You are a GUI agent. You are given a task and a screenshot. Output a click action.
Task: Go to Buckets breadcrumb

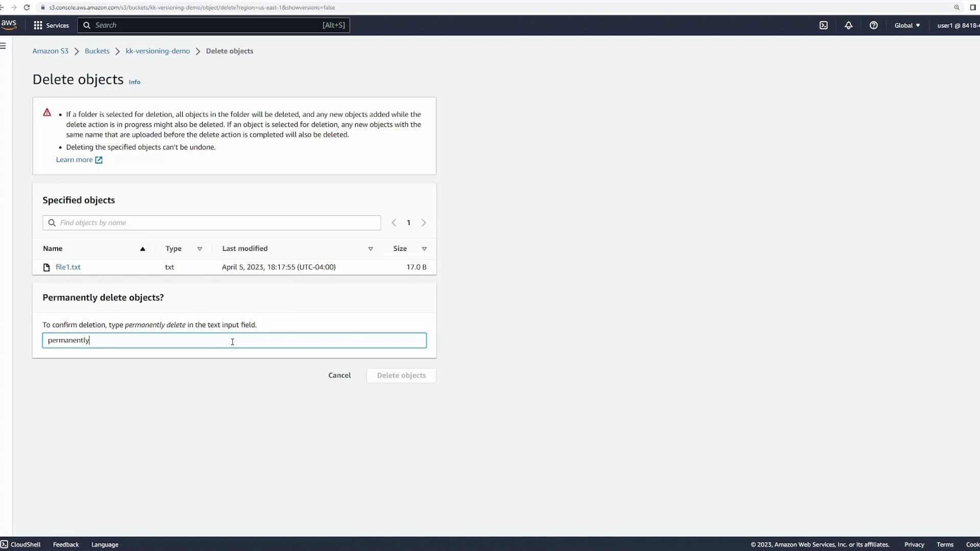pos(97,51)
